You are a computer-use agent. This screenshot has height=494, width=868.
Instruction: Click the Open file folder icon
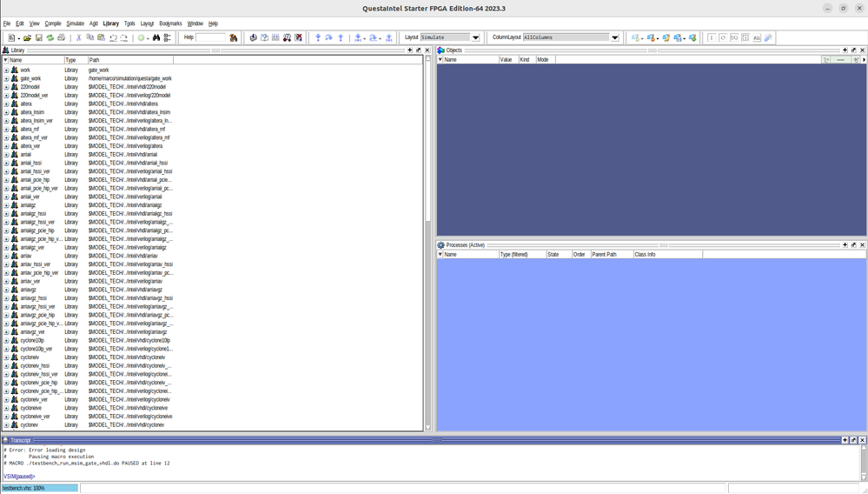(27, 37)
